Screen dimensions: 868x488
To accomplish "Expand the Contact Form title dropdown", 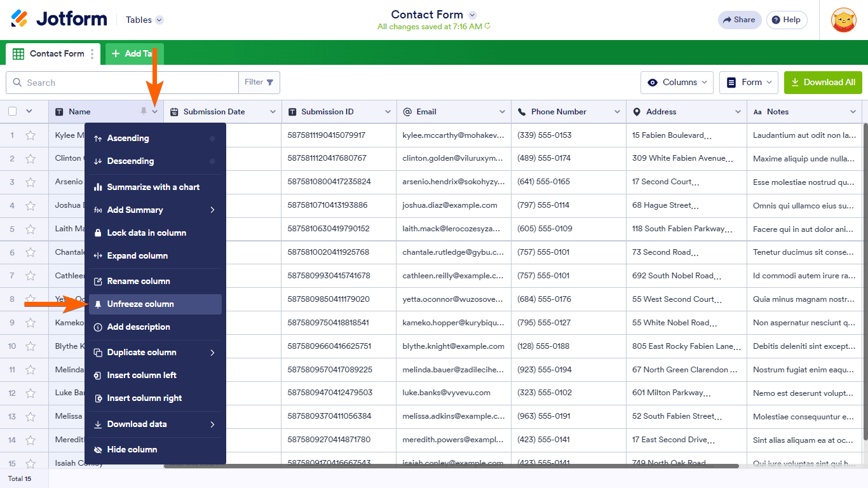I will tap(471, 14).
